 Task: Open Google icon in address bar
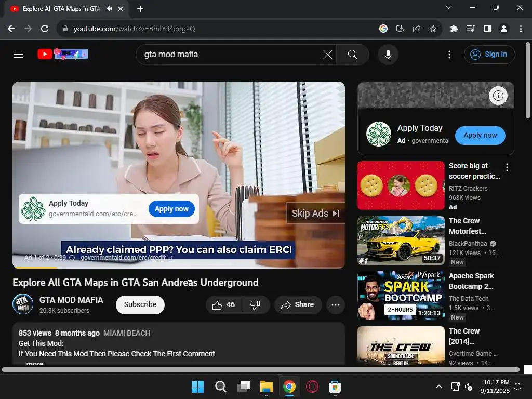[383, 29]
